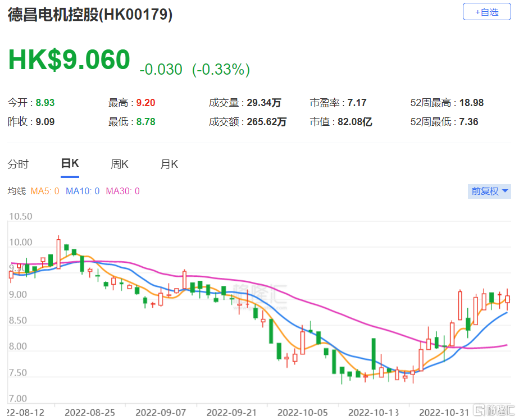This screenshot has height=420, width=519.
Task: Click the 7.50 price axis label
Action: click(18, 373)
